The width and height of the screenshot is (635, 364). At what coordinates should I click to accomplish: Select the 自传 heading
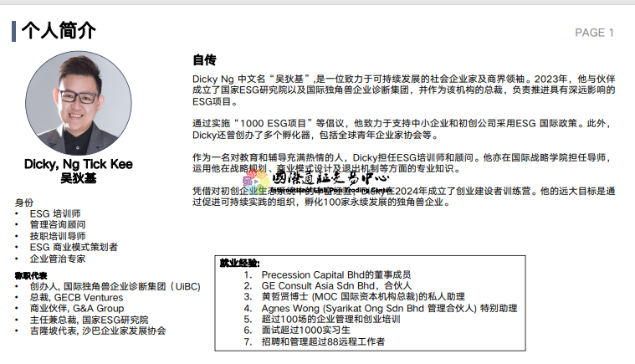[x=204, y=60]
